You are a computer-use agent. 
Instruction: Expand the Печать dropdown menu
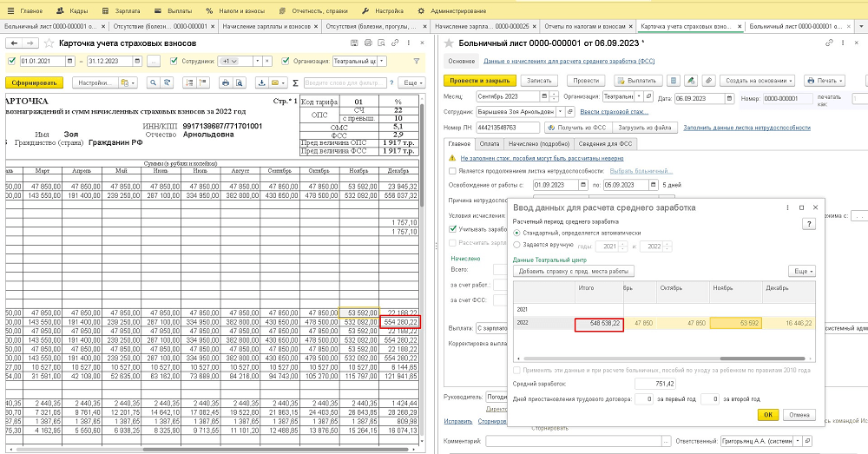click(824, 80)
